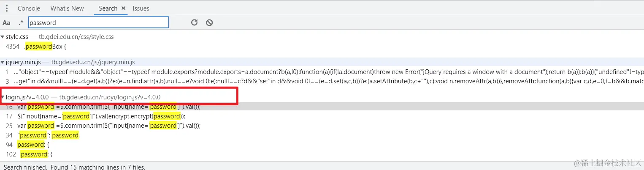Click the search input containing 'password'

tap(98, 23)
